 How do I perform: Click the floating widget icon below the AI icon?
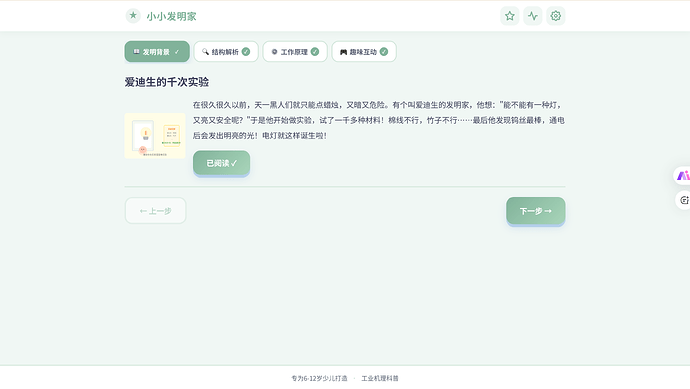click(x=683, y=200)
